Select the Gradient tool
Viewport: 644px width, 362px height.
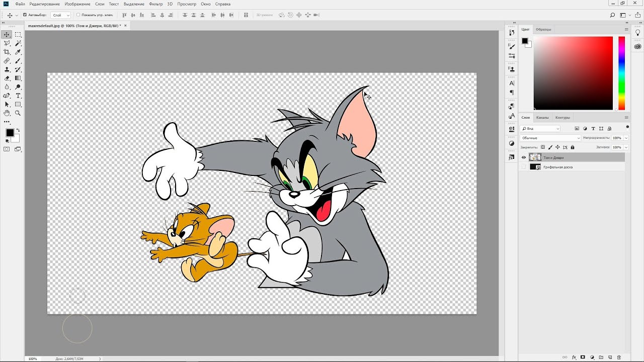(x=18, y=78)
